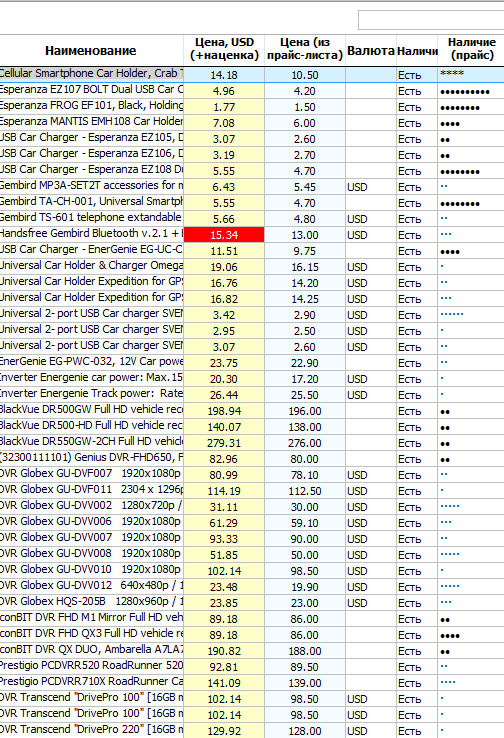The width and height of the screenshot is (504, 738).
Task: Select the DVR Globex GU-DVF007 row
Action: click(x=252, y=474)
